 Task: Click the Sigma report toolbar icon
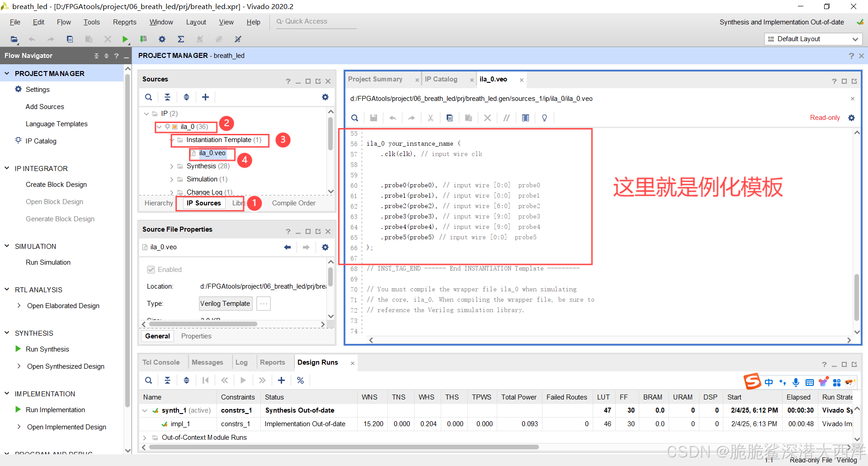(181, 39)
